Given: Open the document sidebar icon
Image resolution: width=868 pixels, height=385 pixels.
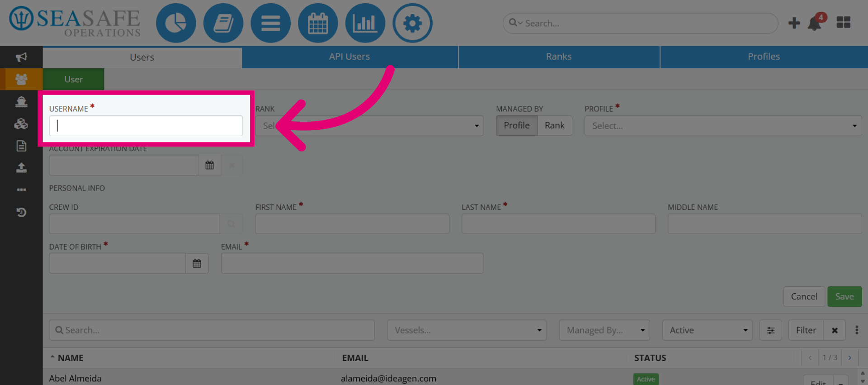Looking at the screenshot, I should point(21,146).
